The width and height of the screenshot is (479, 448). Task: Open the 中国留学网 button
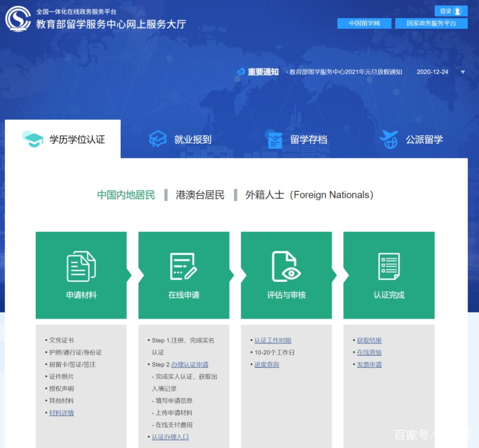point(364,23)
